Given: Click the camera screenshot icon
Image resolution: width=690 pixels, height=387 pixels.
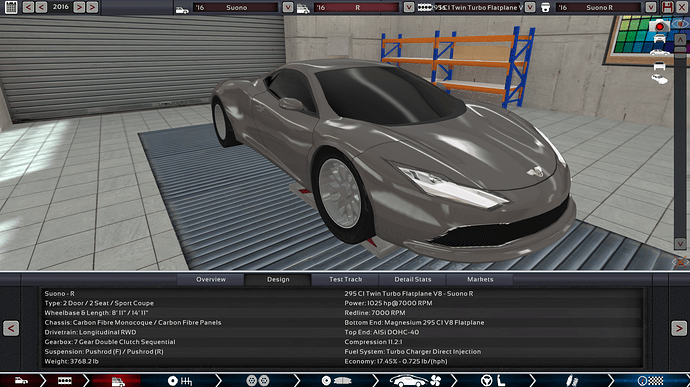Looking at the screenshot, I should [659, 26].
